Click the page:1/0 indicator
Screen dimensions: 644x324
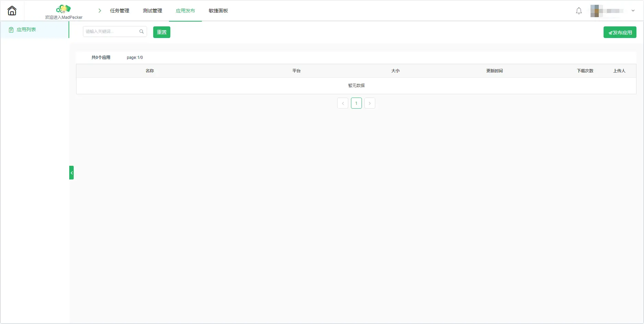click(135, 58)
